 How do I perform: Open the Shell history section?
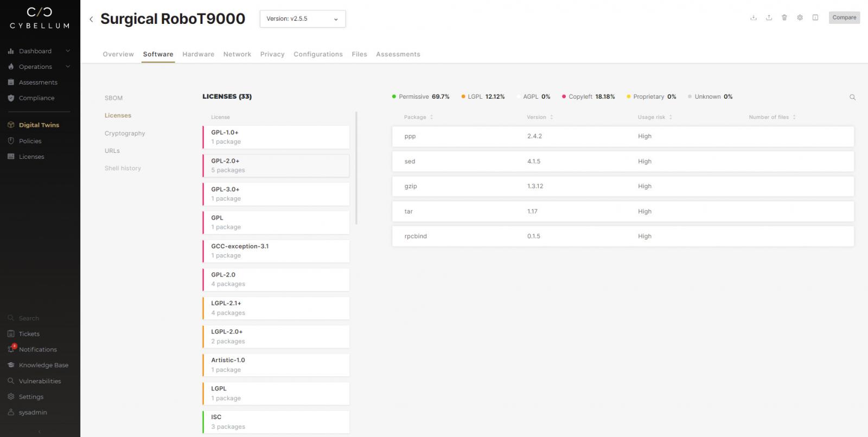pos(123,168)
